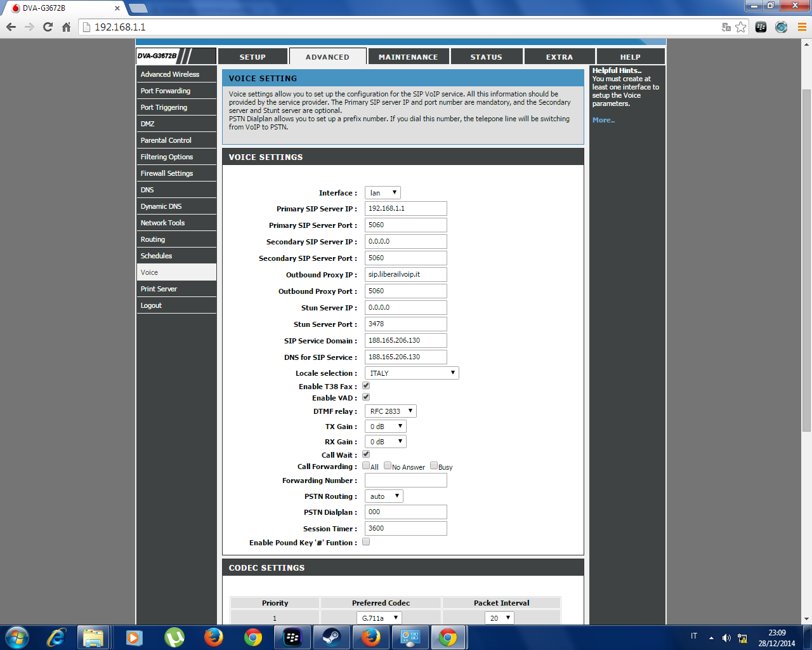812x650 pixels.
Task: Click the translate icon in address bar
Action: 726,27
